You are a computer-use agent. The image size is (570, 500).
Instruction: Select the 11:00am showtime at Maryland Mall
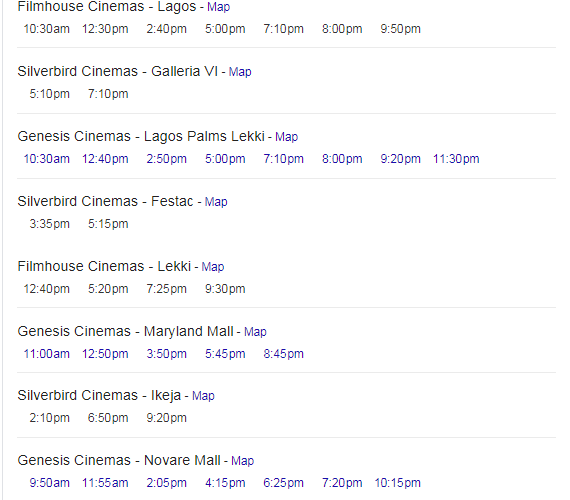tap(47, 354)
